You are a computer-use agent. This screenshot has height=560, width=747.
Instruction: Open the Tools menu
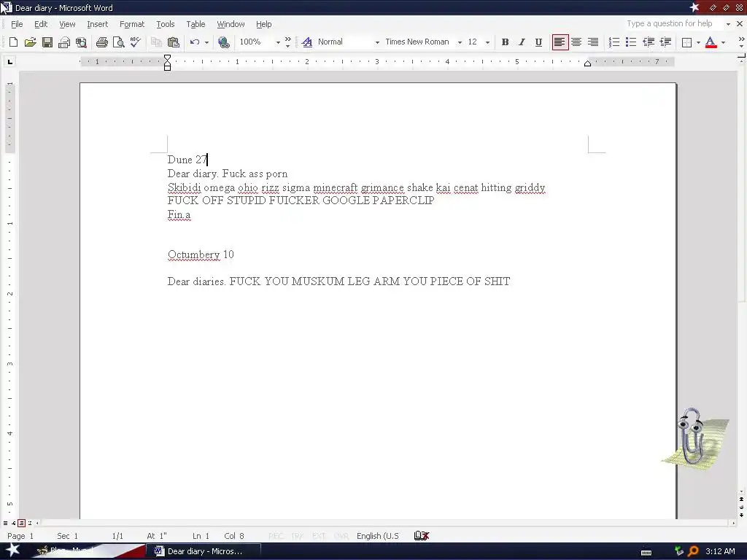pyautogui.click(x=166, y=24)
